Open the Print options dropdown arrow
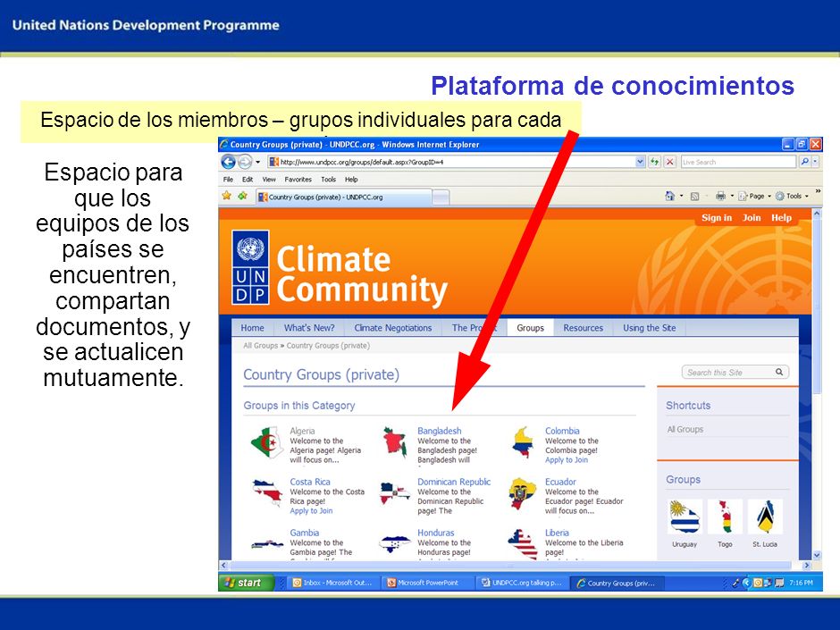Screen dimensions: 840x630 (x=733, y=196)
